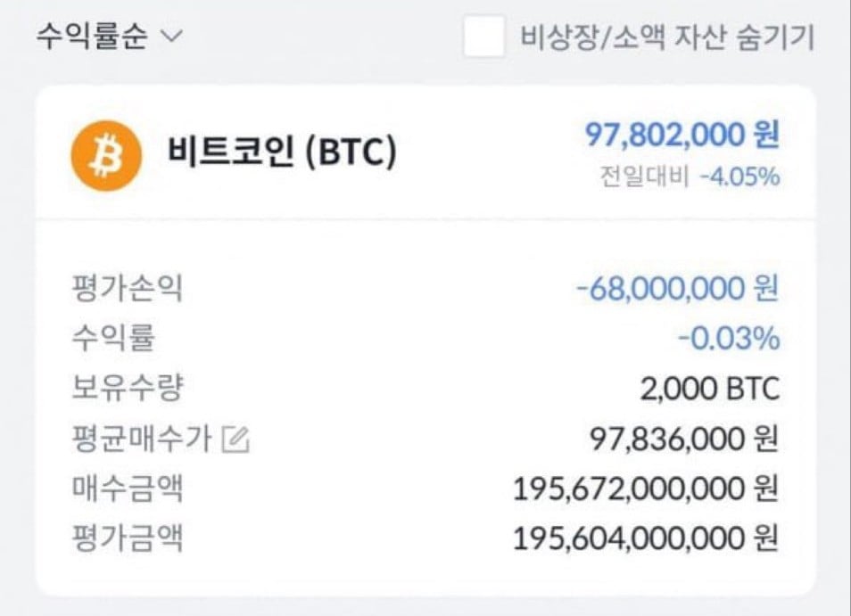
Task: Click the current price 97,802,000 원
Action: [682, 136]
